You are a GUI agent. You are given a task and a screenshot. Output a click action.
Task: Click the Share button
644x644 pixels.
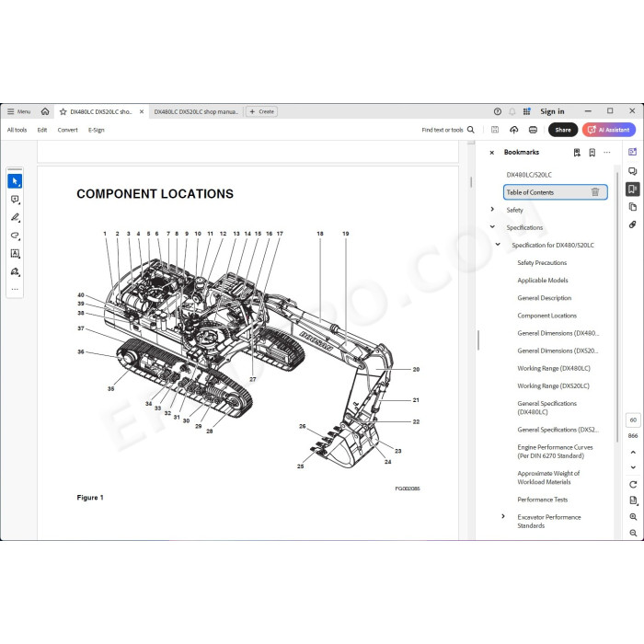click(x=563, y=130)
